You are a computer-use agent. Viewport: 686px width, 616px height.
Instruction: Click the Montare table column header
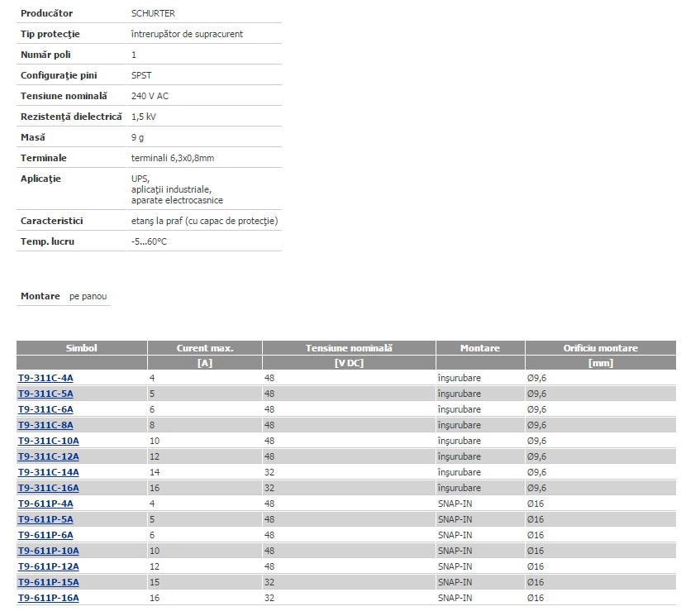(480, 348)
